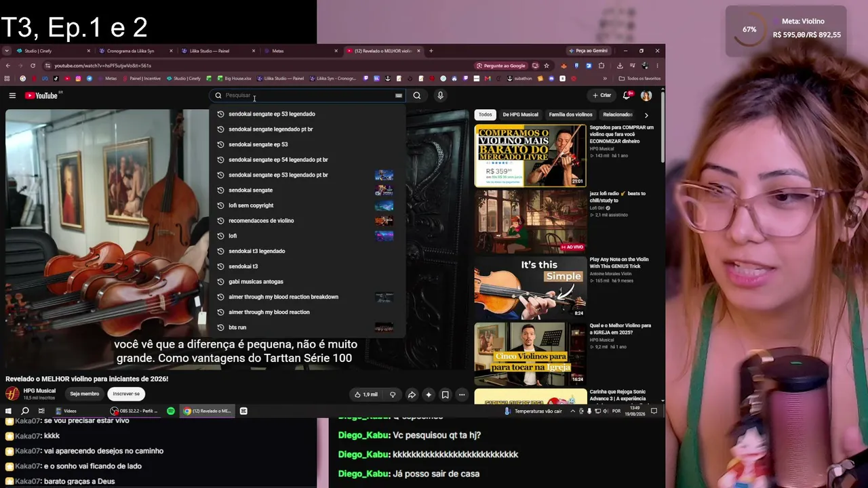Select suggestion 'lofi sem copyright'
The width and height of the screenshot is (868, 488).
(307, 205)
